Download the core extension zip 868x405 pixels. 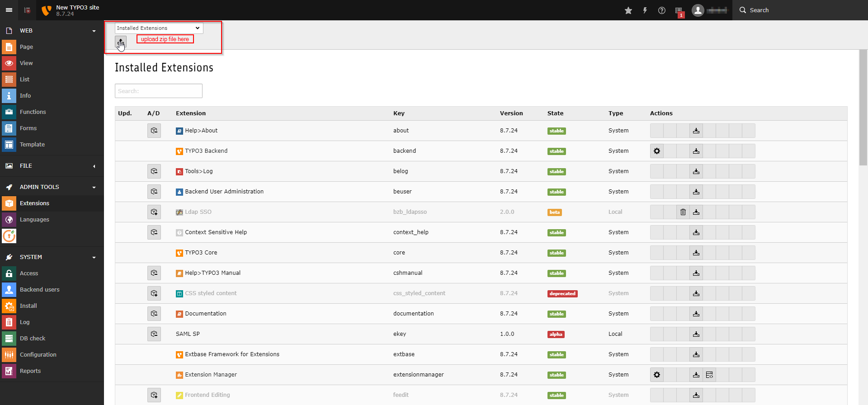696,253
